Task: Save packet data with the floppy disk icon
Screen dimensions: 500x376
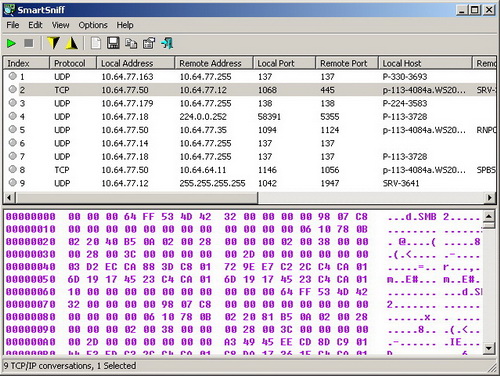Action: point(113,43)
